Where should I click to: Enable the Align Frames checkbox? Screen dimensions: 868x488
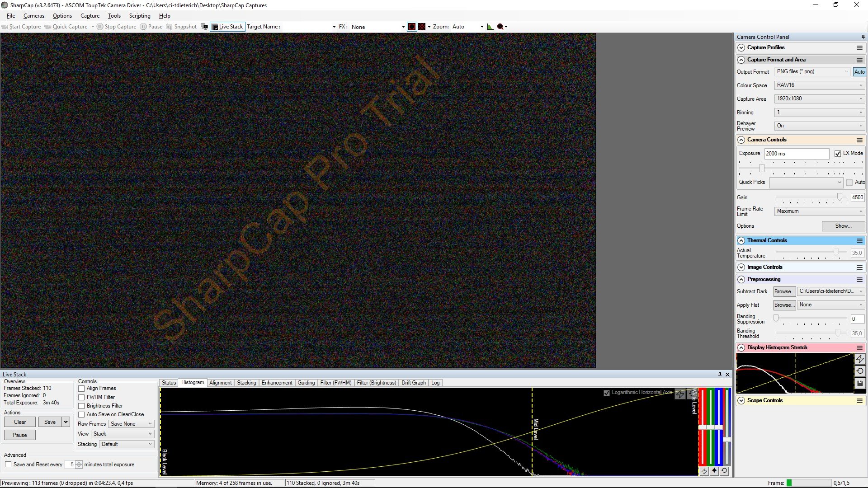pos(81,389)
